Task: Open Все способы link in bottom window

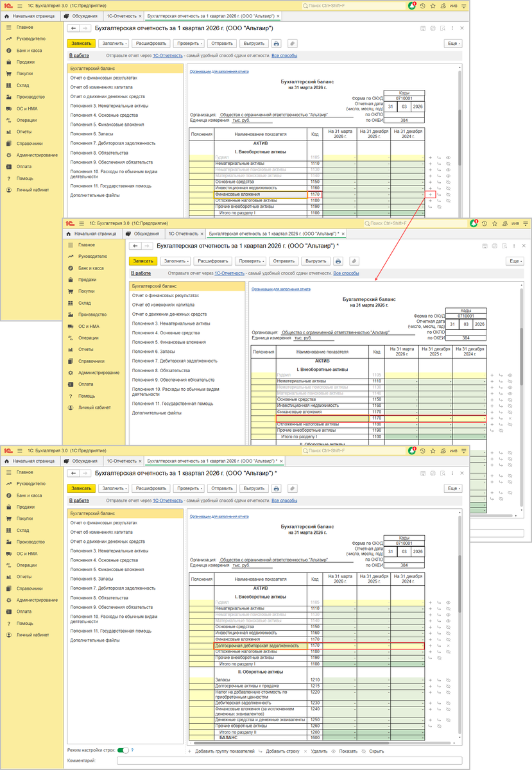Action: pyautogui.click(x=284, y=501)
